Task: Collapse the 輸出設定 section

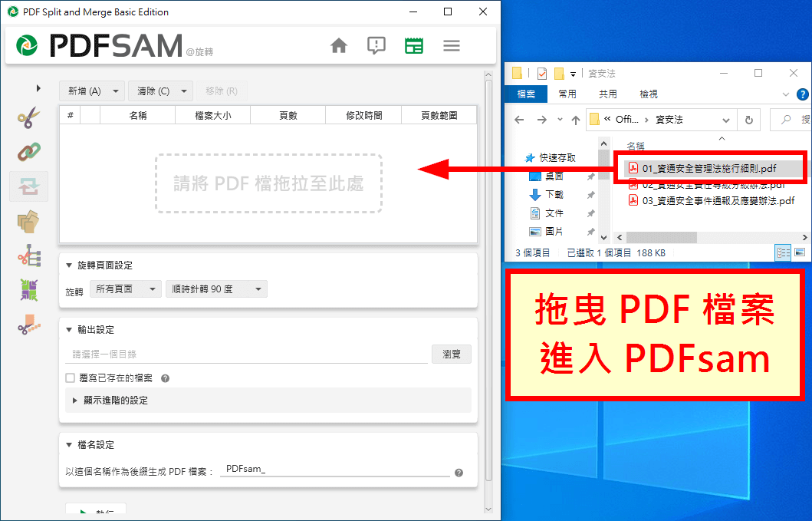Action: click(x=69, y=330)
